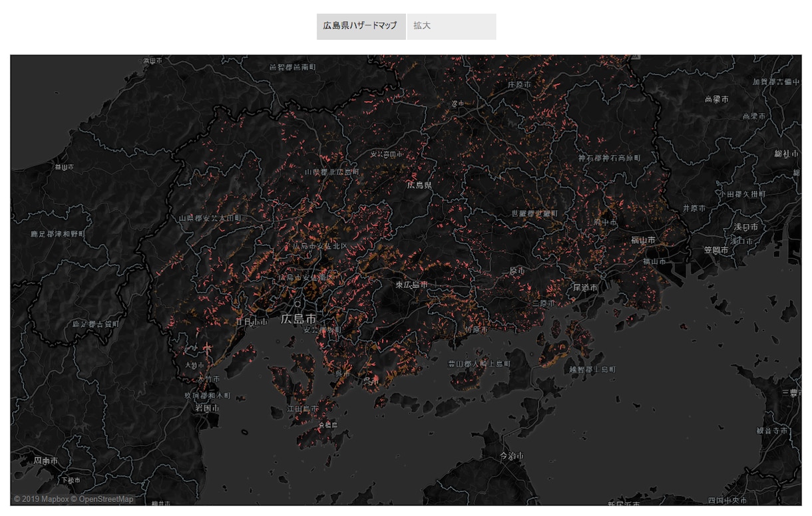This screenshot has width=812, height=516.
Task: Click the 三次市 map label
Action: click(457, 104)
